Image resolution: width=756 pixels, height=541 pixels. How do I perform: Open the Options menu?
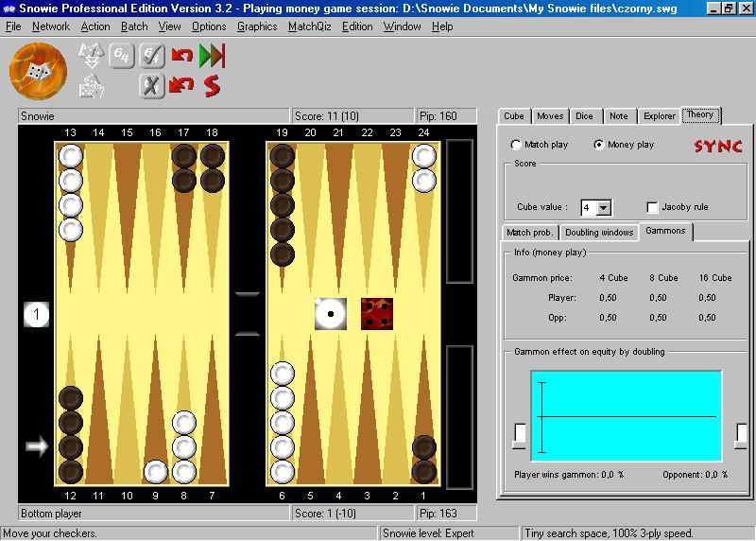tap(209, 26)
